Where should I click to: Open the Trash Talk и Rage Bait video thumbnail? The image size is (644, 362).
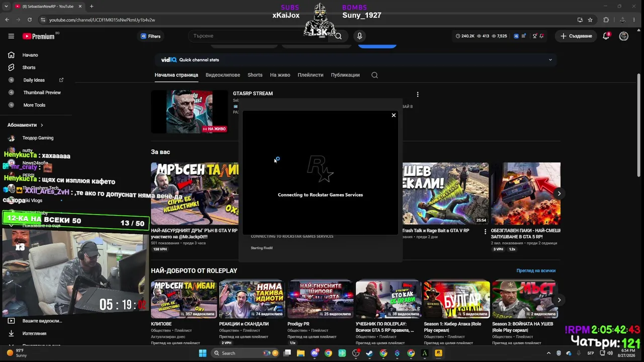445,193
